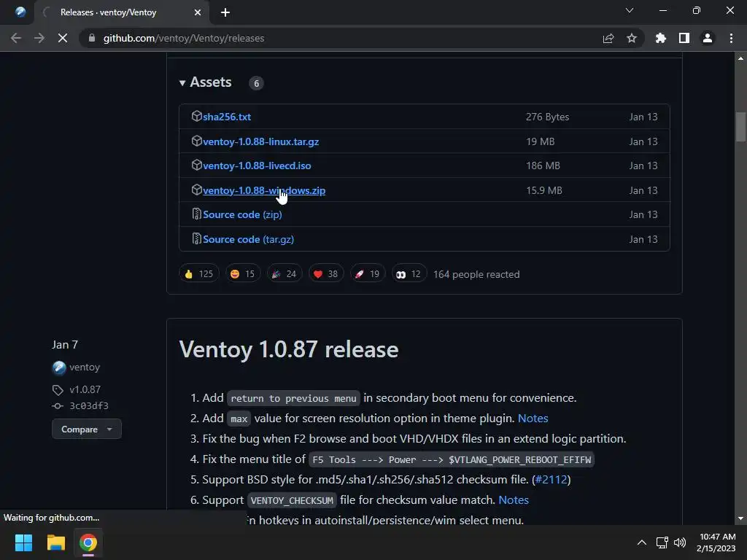Click the vertical scrollbar thumb
This screenshot has width=747, height=560.
[740, 127]
